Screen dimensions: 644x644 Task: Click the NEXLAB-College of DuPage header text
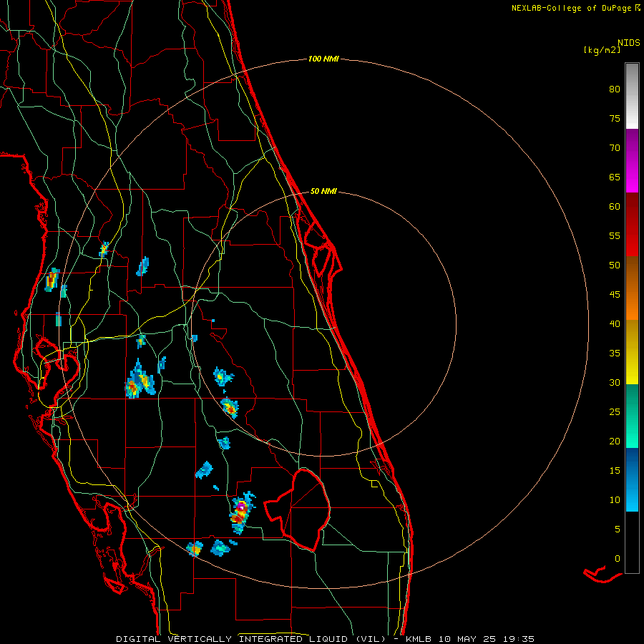572,8
